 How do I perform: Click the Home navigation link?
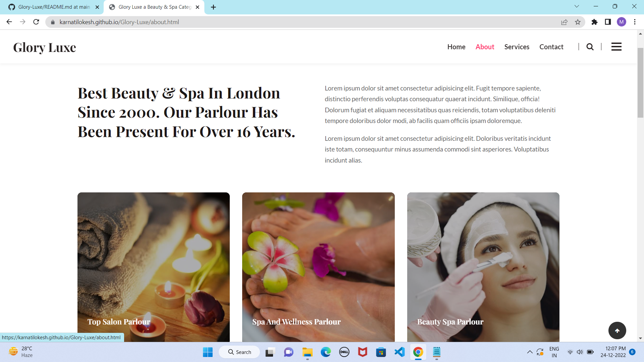[456, 47]
